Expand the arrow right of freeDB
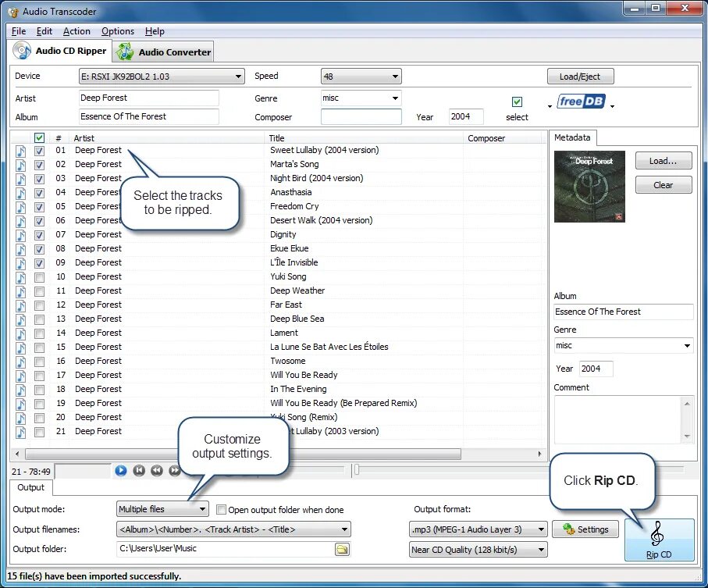 click(x=612, y=106)
